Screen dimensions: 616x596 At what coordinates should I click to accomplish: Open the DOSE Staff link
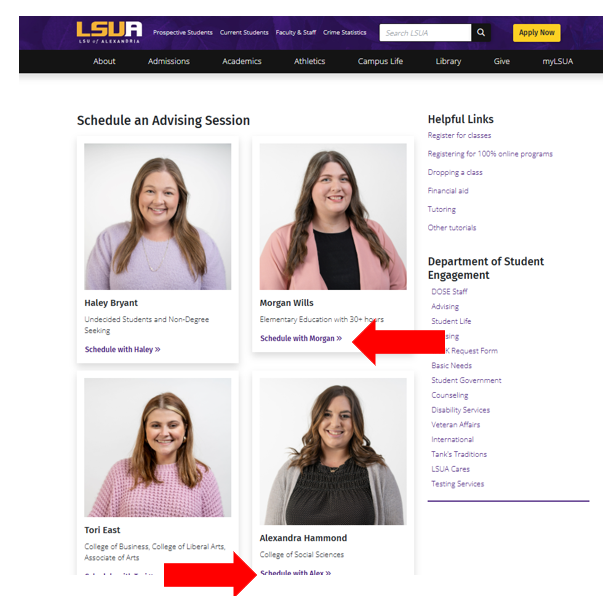(449, 292)
